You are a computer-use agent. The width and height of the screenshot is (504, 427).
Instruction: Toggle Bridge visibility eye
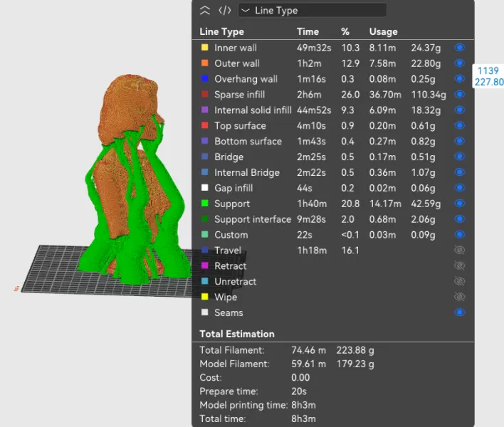point(460,157)
